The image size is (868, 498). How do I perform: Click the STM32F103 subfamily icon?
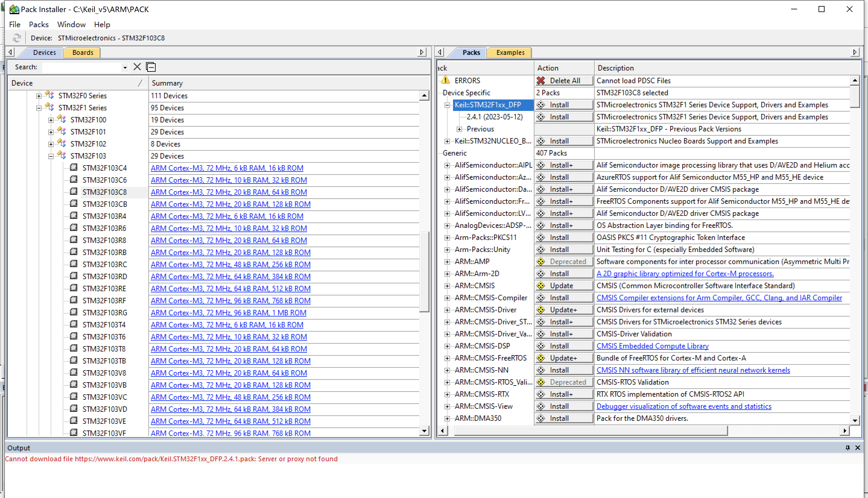62,155
